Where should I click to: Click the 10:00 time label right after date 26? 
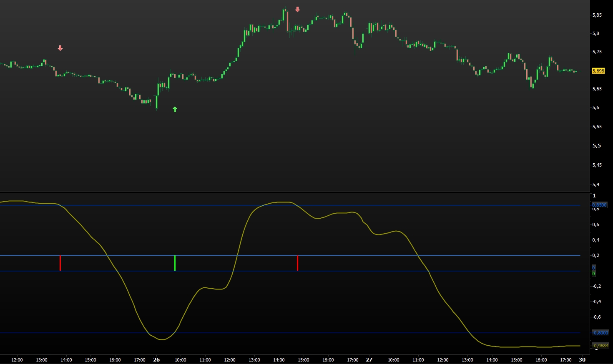181,360
